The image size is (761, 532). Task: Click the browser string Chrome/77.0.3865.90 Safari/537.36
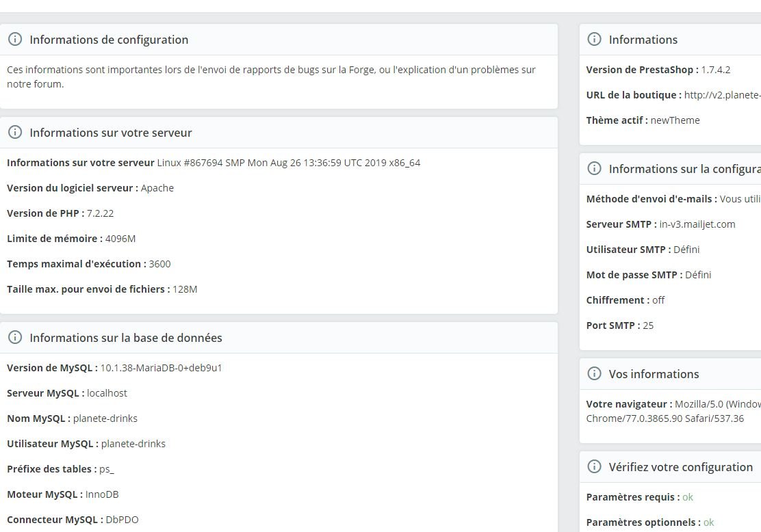coord(665,418)
